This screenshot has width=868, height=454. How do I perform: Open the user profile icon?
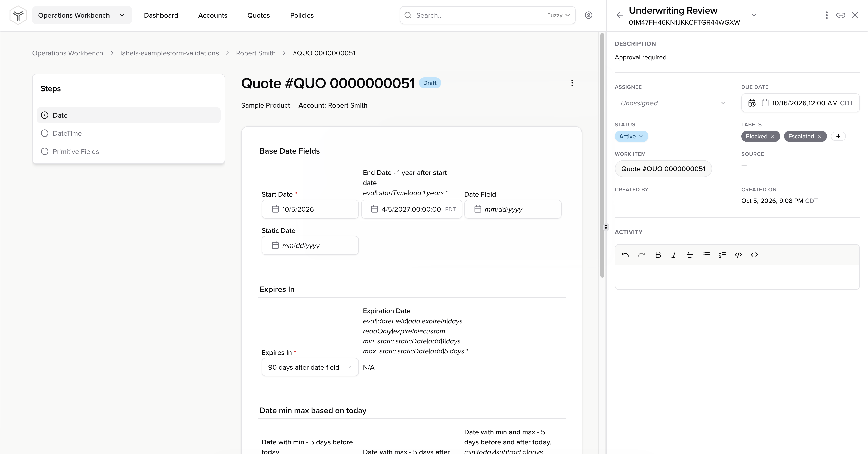click(x=589, y=15)
